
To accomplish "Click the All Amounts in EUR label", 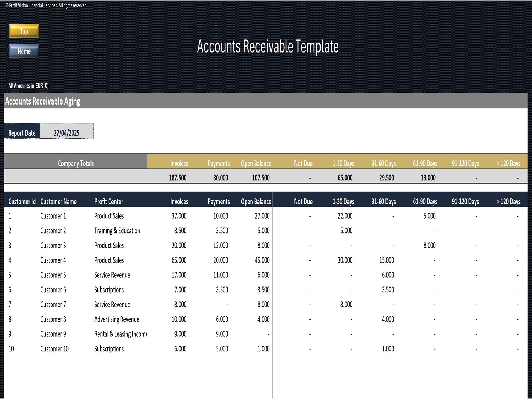I will 28,86.
